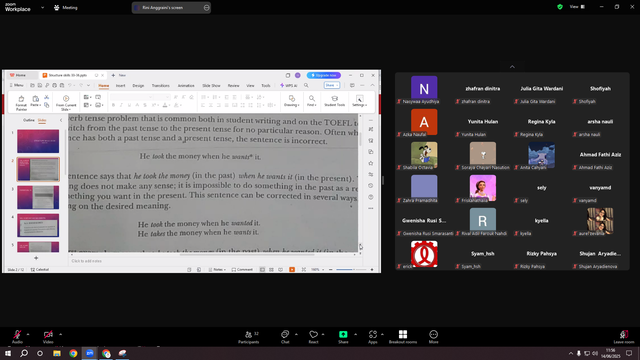The height and width of the screenshot is (360, 640).
Task: Select Rival Adil Farouk Nahdi's tile
Action: click(x=483, y=221)
